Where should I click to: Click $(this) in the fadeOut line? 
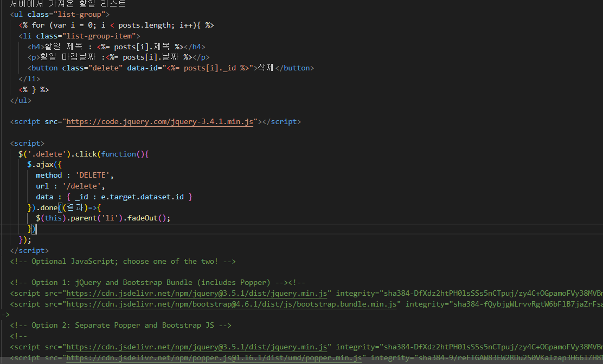[51, 218]
